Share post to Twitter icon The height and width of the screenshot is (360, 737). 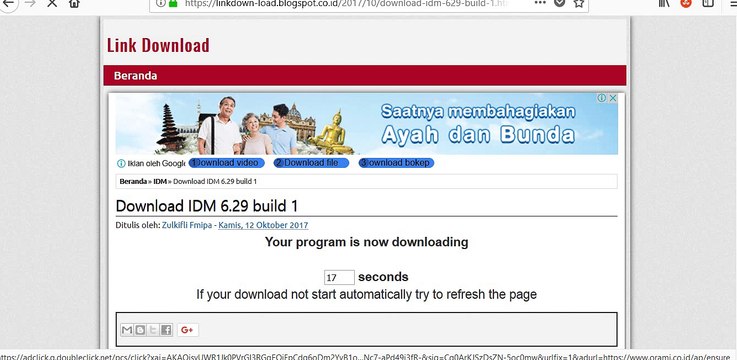point(153,330)
